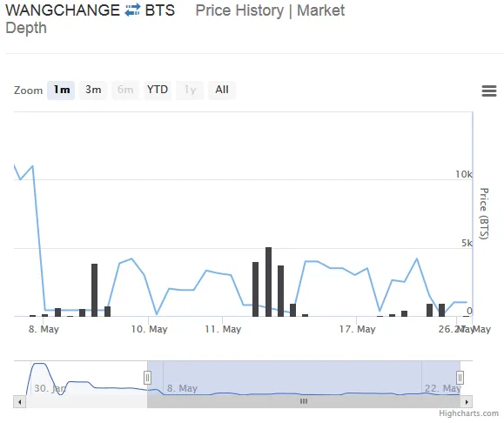The width and height of the screenshot is (504, 423).
Task: Click the tallest volume bar in the chart
Action: pos(268,282)
